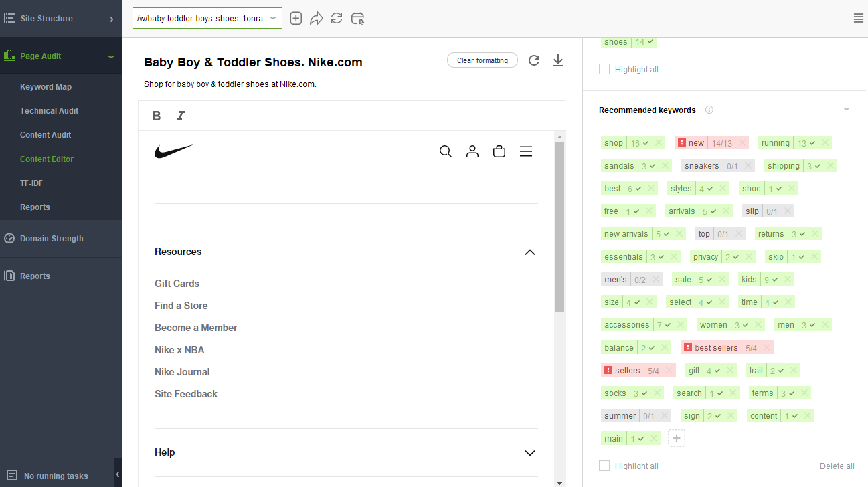Open Keyword Map in sidebar

point(46,87)
